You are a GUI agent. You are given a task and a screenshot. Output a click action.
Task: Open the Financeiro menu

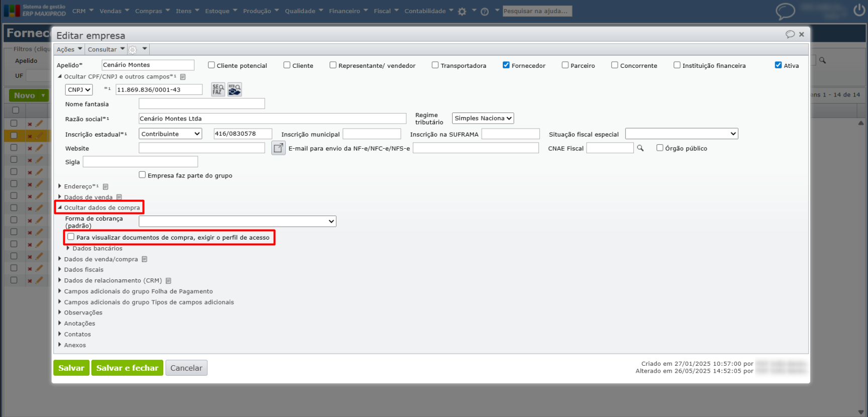[349, 11]
